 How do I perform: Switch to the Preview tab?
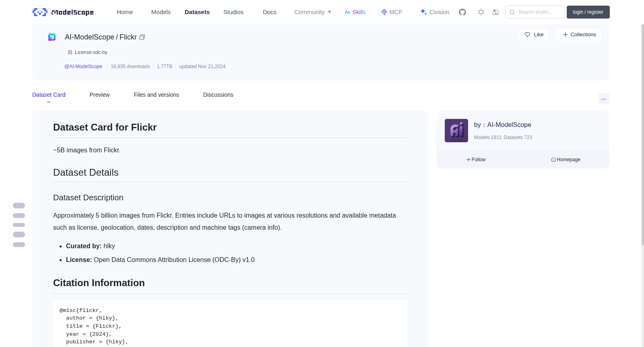(99, 95)
